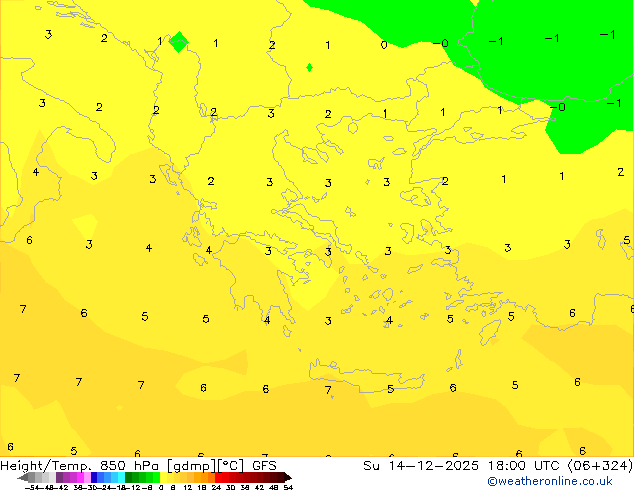Click the '-54' value on the legend scale
Screen dimensions: 634x490
click(32, 487)
